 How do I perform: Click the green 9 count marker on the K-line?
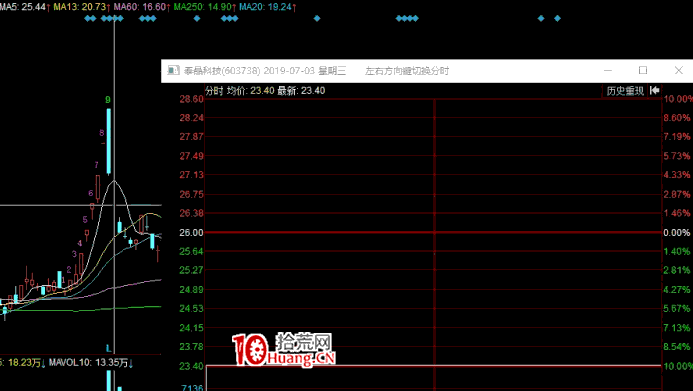point(108,100)
